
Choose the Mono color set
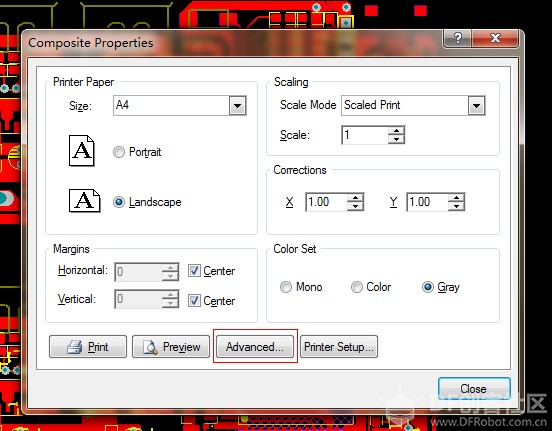coord(286,287)
